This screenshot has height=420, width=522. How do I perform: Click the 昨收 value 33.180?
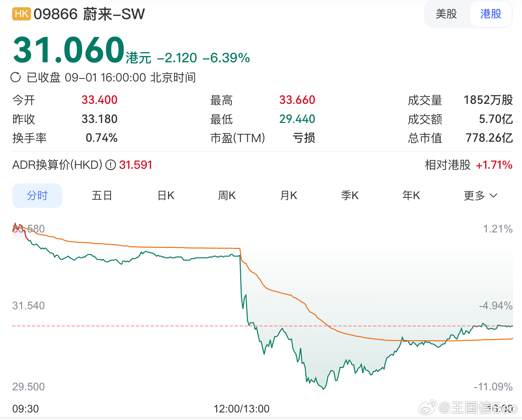(100, 119)
